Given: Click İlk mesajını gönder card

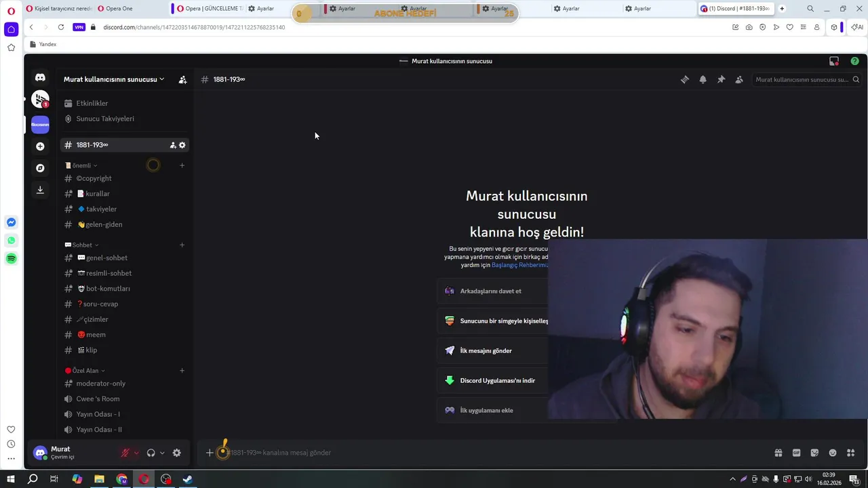Looking at the screenshot, I should pos(493,350).
